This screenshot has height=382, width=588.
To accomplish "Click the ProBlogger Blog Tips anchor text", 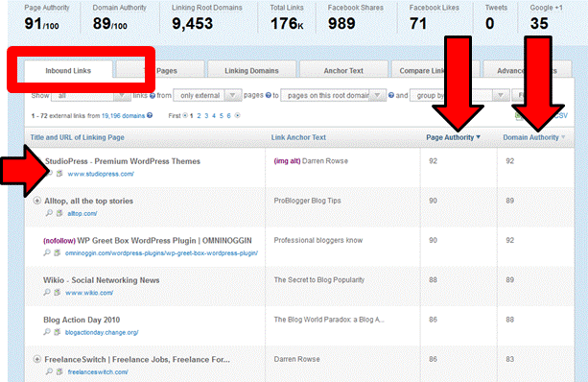I will 307,201.
